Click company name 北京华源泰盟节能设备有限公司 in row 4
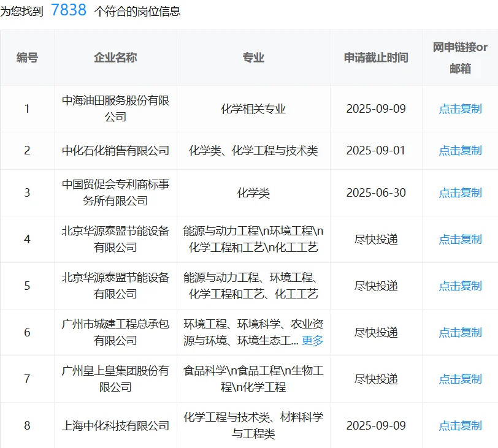 pyautogui.click(x=117, y=239)
